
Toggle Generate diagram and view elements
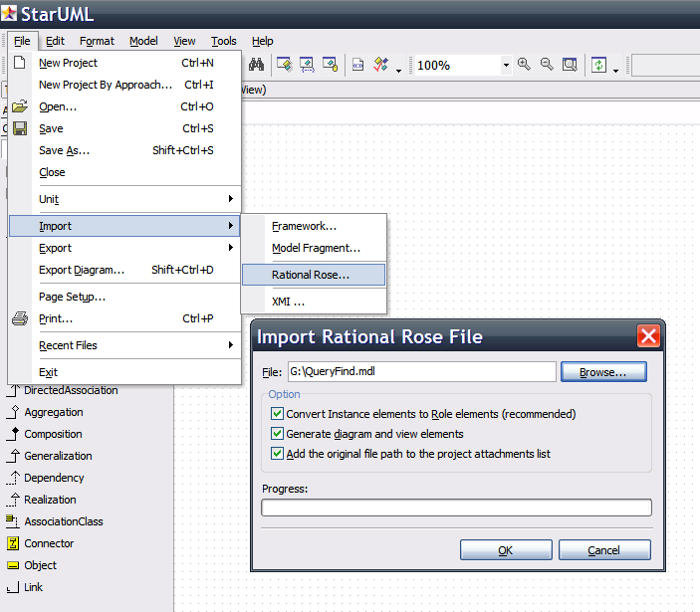tap(277, 434)
